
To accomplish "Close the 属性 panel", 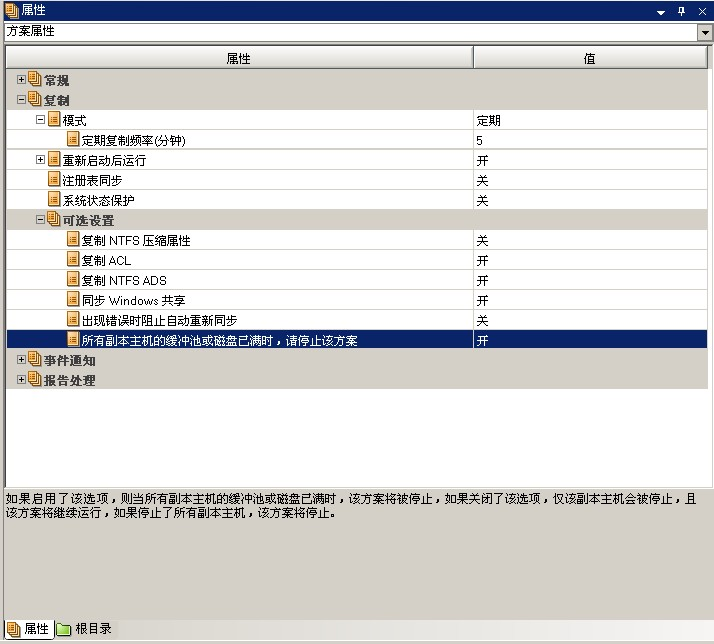I will point(702,12).
